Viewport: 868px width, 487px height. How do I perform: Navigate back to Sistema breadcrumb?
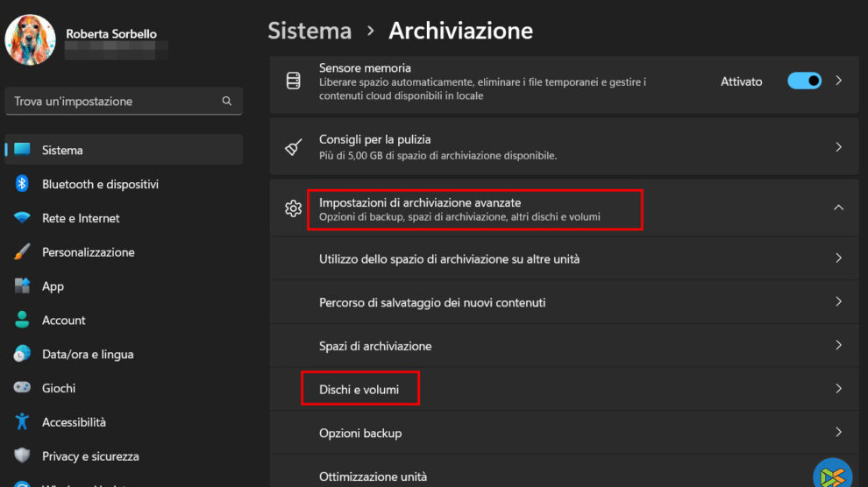[x=309, y=31]
